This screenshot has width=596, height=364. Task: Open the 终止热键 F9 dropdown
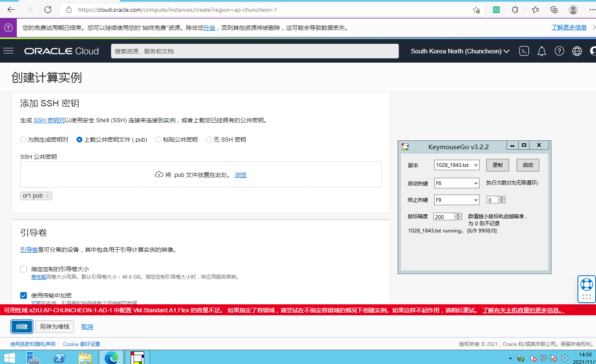456,200
